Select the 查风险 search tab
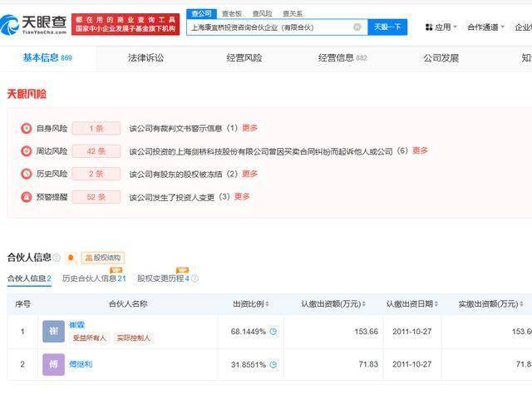The width and height of the screenshot is (532, 394). pyautogui.click(x=263, y=13)
